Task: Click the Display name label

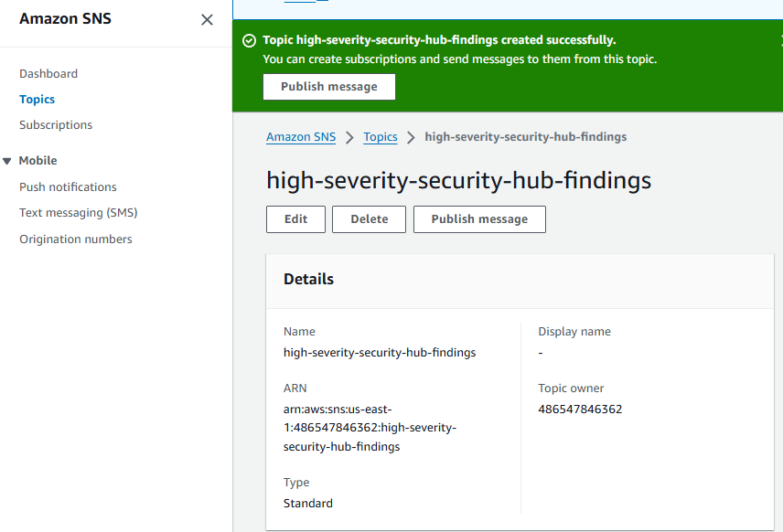Action: [x=574, y=332]
